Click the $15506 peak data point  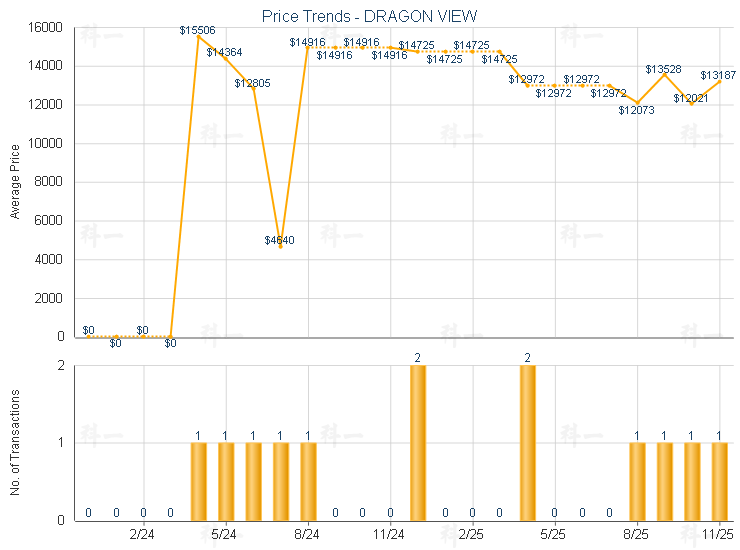[198, 37]
